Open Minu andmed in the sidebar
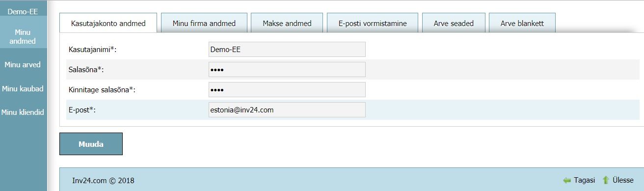 pos(23,36)
